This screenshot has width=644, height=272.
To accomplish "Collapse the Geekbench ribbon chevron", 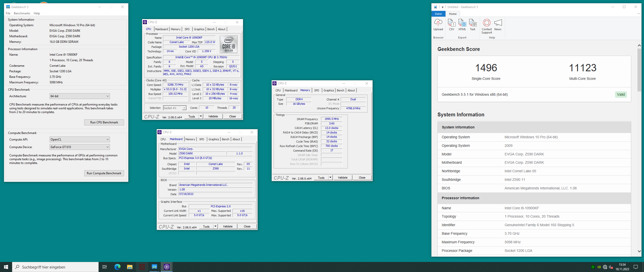I will click(638, 14).
